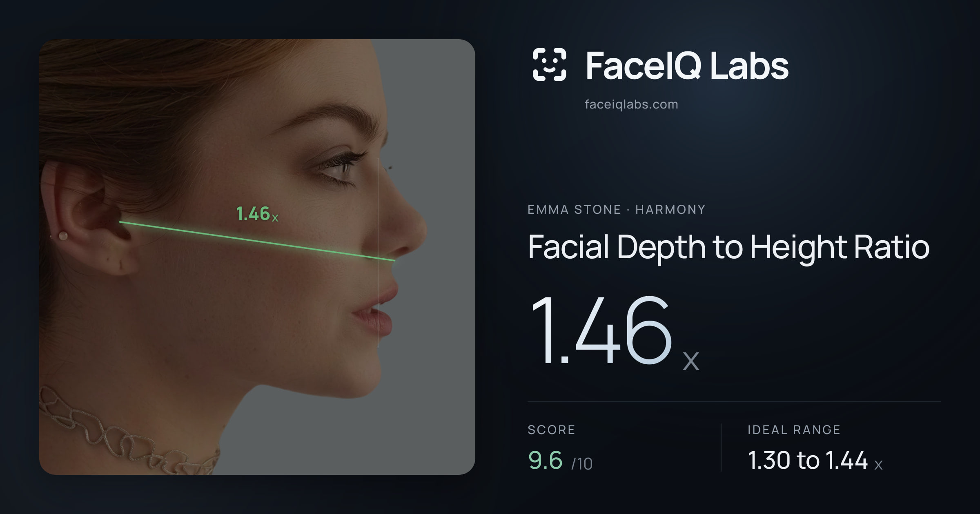Image resolution: width=980 pixels, height=514 pixels.
Task: Click the SCORE label
Action: (551, 430)
